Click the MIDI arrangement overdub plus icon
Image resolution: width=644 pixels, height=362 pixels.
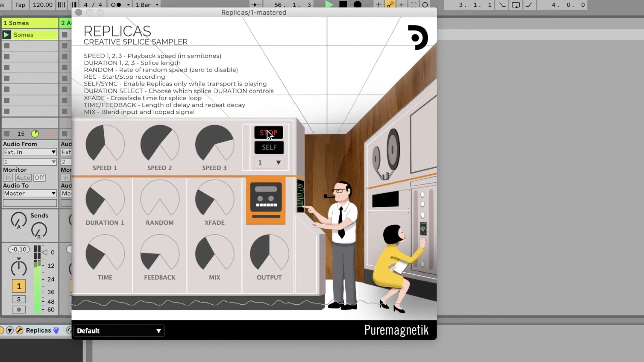(x=378, y=5)
